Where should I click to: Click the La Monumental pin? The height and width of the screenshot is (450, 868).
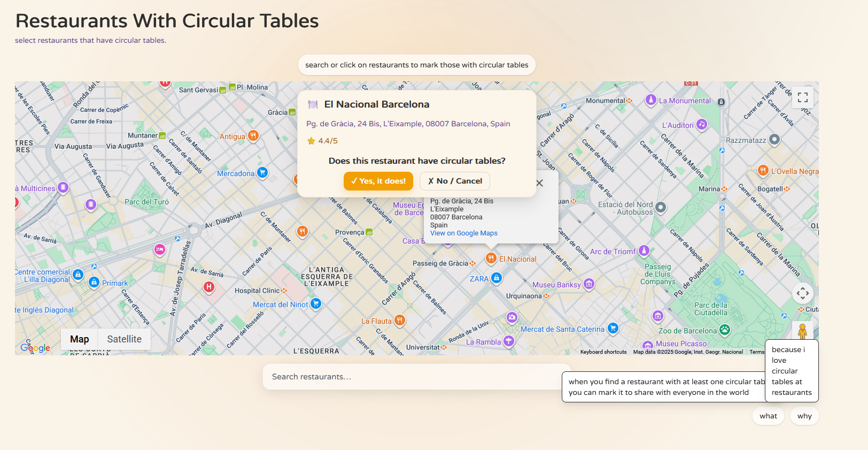(x=651, y=100)
